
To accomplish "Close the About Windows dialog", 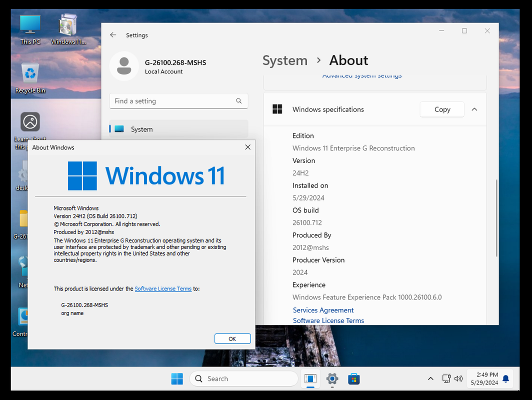I will click(247, 147).
